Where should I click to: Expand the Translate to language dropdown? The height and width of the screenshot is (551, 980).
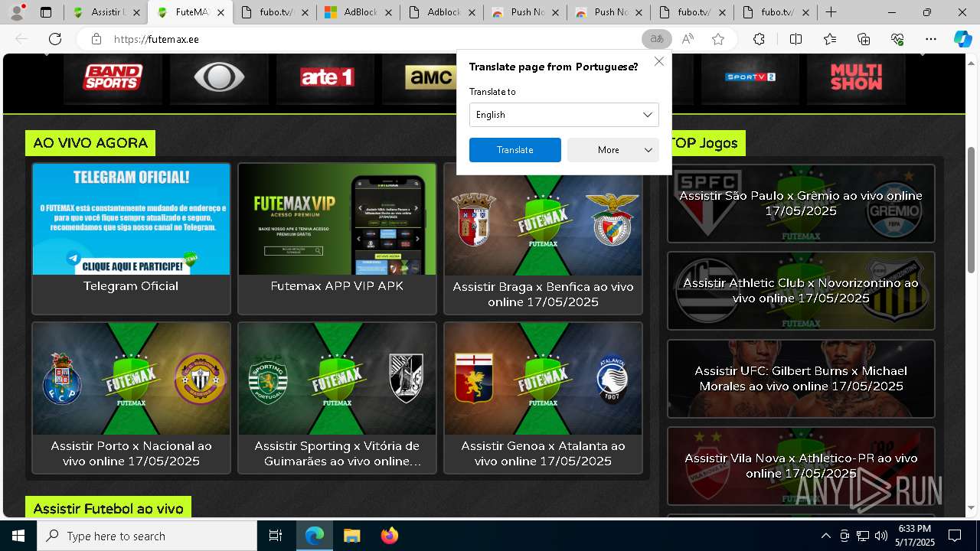click(563, 115)
